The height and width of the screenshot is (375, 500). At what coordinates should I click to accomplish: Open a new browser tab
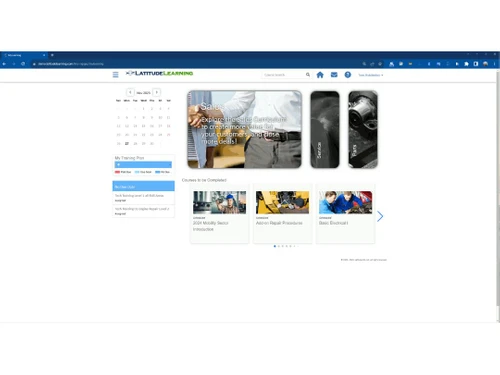pos(52,55)
